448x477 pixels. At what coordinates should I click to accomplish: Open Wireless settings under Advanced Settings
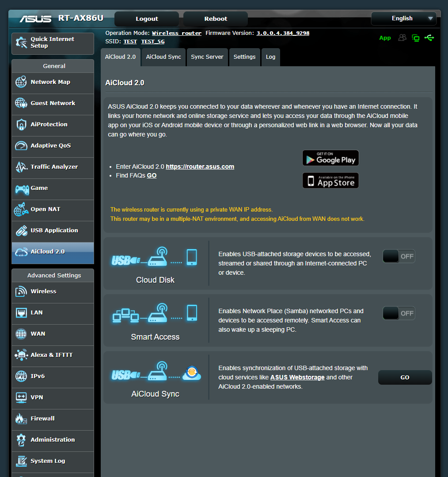[43, 292]
